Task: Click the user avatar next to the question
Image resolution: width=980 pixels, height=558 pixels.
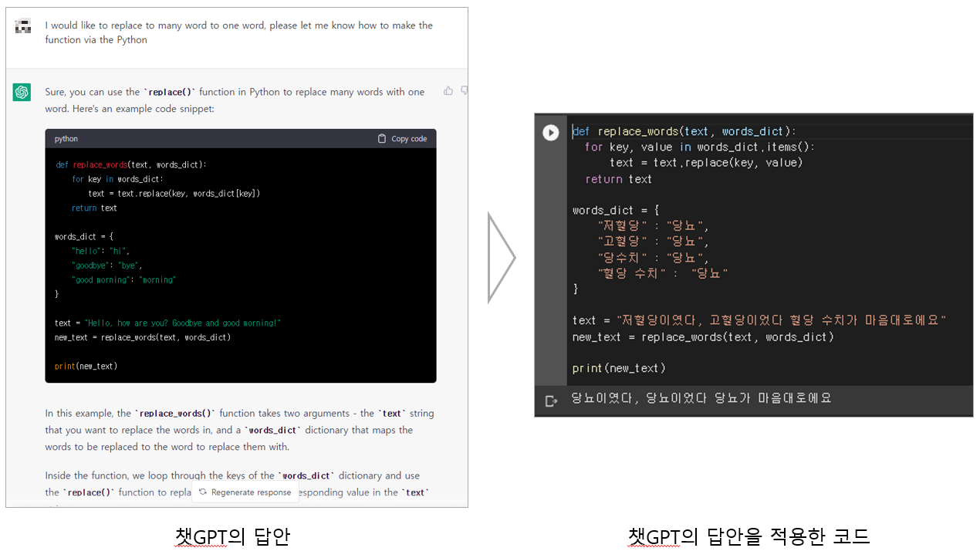Action: pos(23,25)
